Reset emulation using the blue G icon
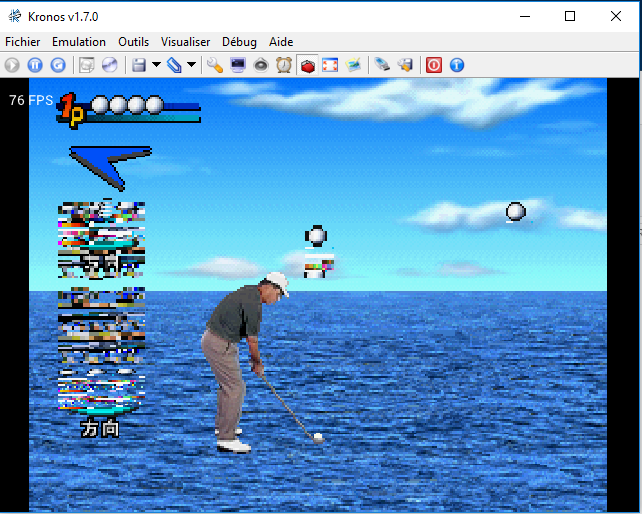Viewport: 642px width, 514px height. (x=58, y=65)
